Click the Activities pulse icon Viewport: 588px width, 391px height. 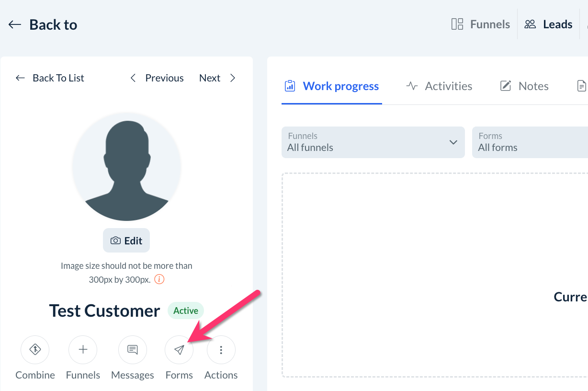412,86
